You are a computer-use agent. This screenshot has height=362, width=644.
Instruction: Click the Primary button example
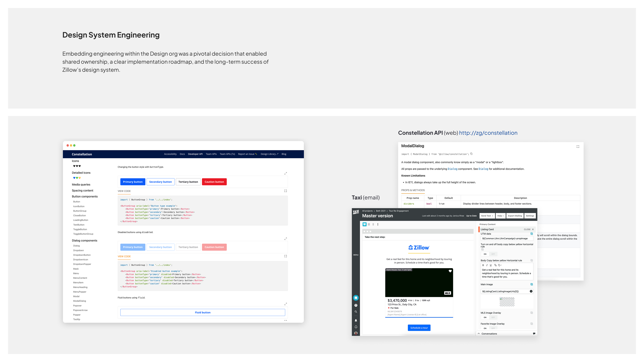133,182
